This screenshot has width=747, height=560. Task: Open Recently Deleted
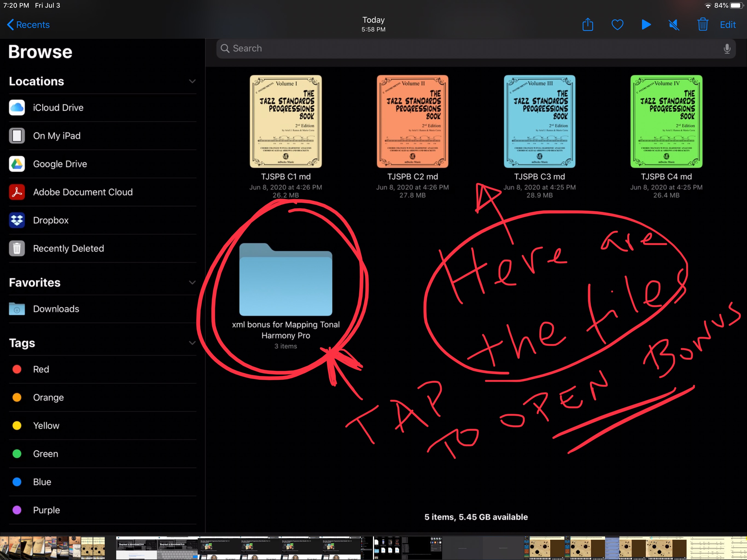[x=103, y=248]
